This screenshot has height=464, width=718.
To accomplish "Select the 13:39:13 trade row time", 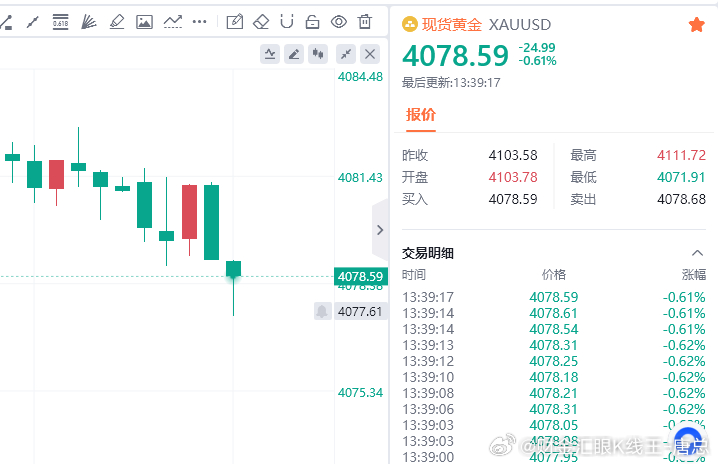I will pos(428,345).
